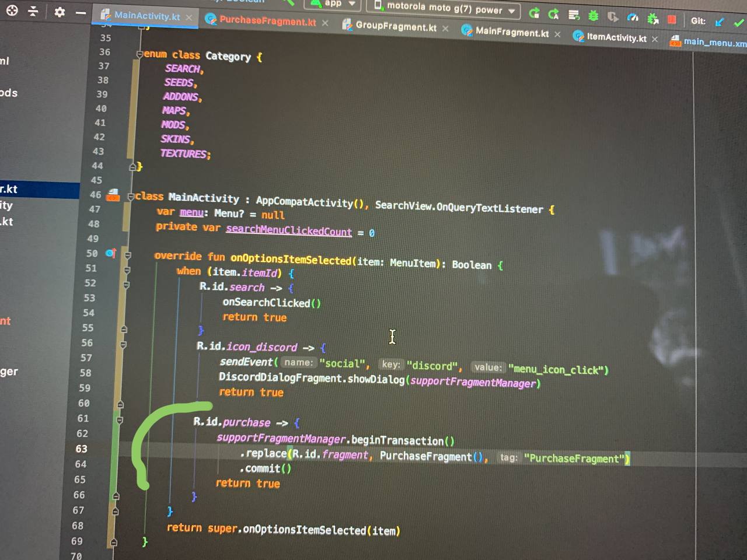Screen dimensions: 747x560
Task: Click the TEXTURES enum constant
Action: pyautogui.click(x=185, y=153)
